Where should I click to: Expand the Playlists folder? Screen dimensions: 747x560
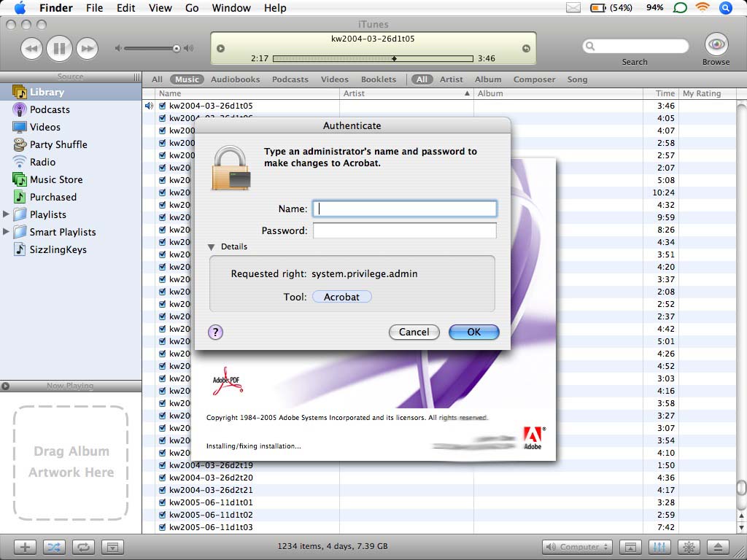tap(6, 214)
